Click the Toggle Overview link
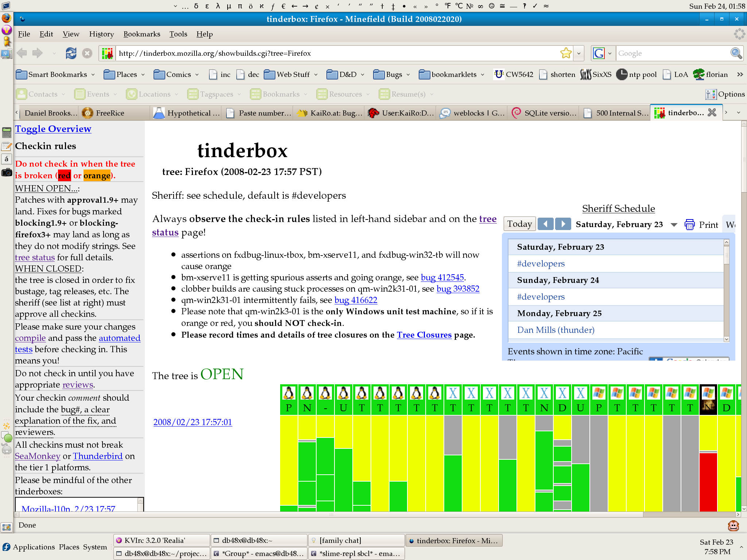Viewport: 747px width, 560px height. (x=53, y=129)
